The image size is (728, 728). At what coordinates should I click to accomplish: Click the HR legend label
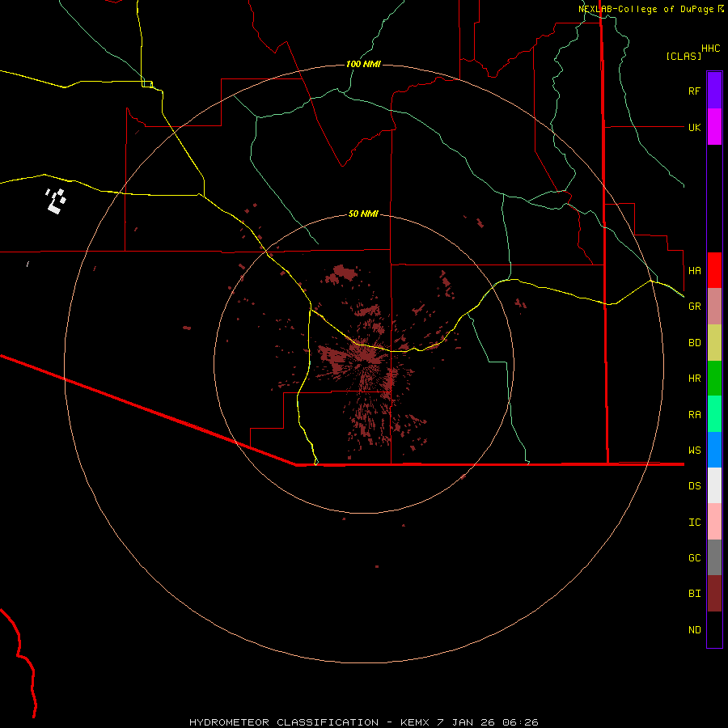click(x=694, y=379)
